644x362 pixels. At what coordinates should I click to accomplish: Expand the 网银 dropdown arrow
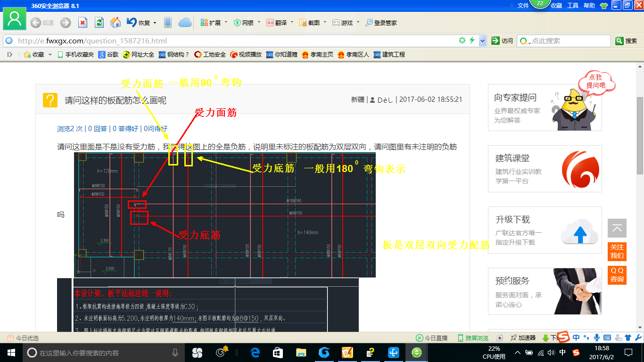point(259,23)
